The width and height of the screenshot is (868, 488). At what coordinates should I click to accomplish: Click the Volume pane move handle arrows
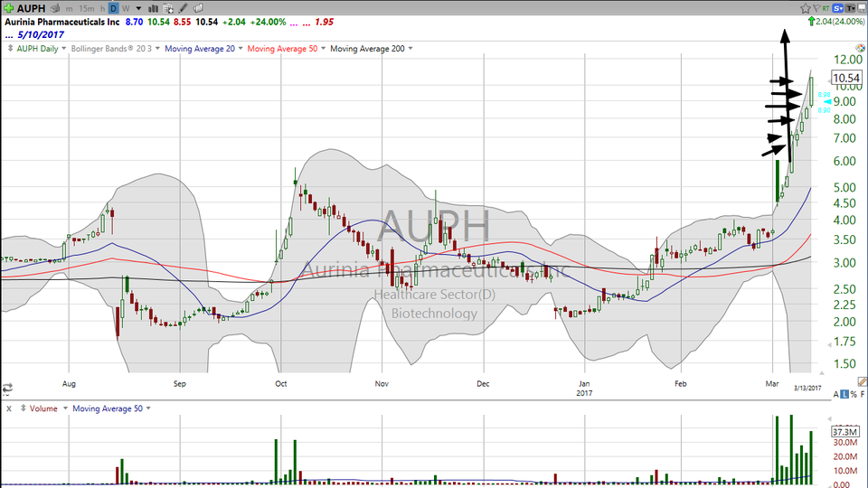tap(24, 408)
